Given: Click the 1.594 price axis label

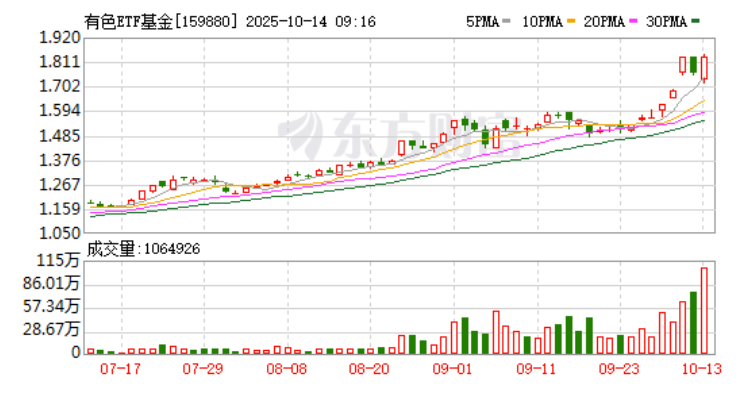Looking at the screenshot, I should 60,111.
